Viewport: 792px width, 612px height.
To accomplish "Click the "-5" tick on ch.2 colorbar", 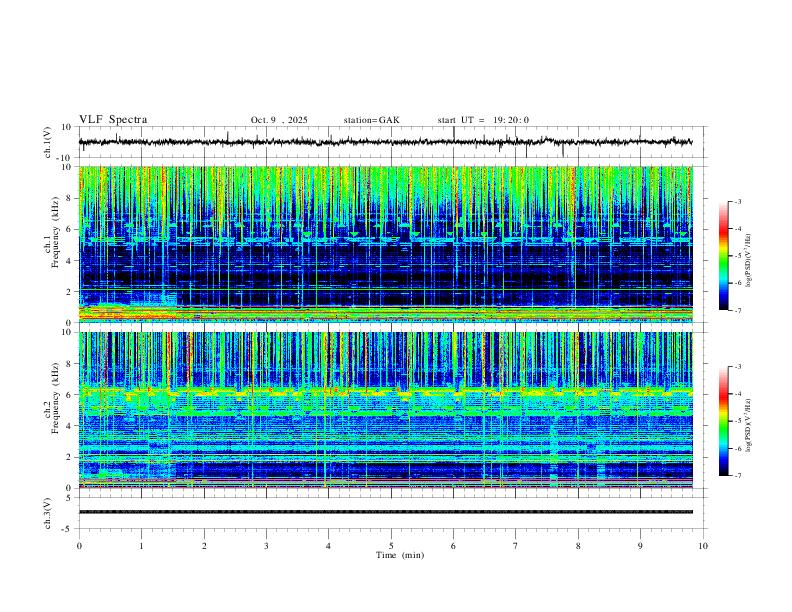I will (x=737, y=421).
